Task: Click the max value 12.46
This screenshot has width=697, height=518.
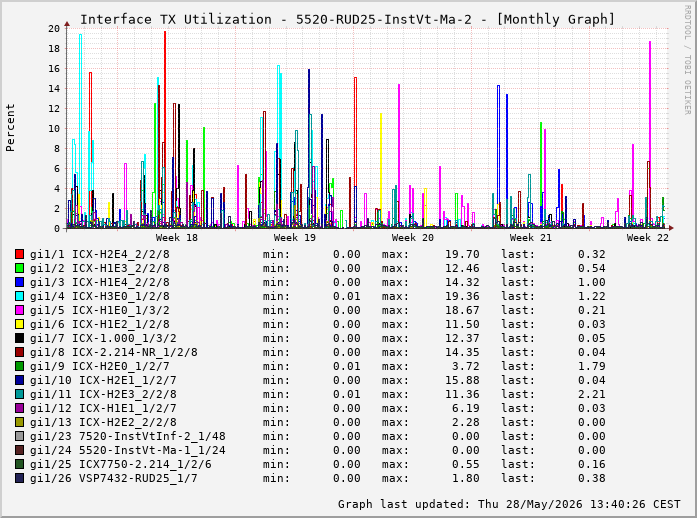Action: pyautogui.click(x=462, y=268)
